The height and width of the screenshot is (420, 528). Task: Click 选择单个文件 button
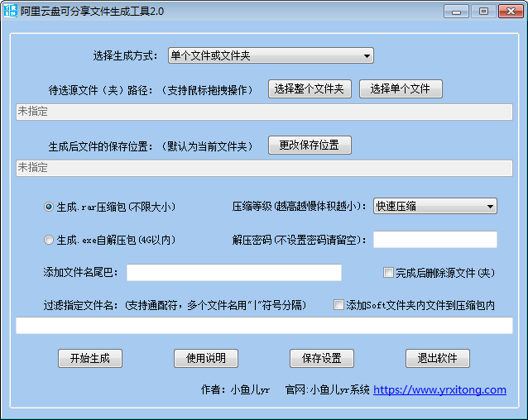(401, 88)
